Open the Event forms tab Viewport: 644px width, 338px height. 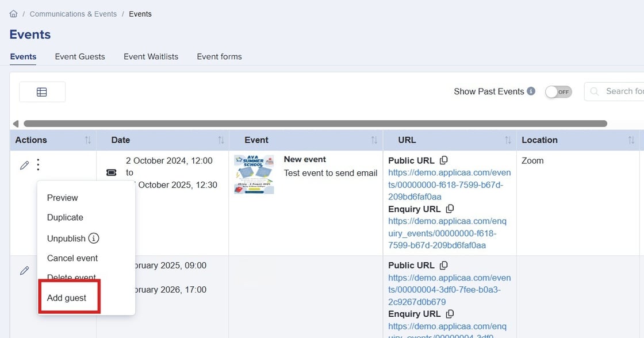pyautogui.click(x=219, y=56)
